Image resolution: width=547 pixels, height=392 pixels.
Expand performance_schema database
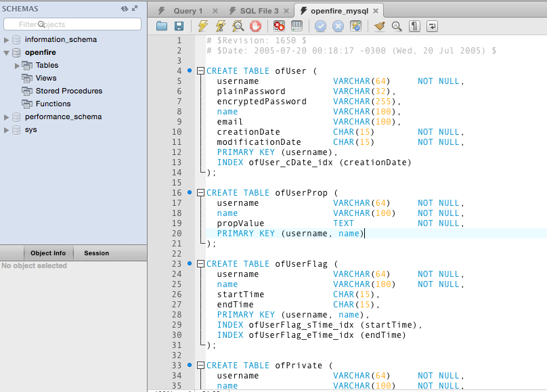(6, 117)
